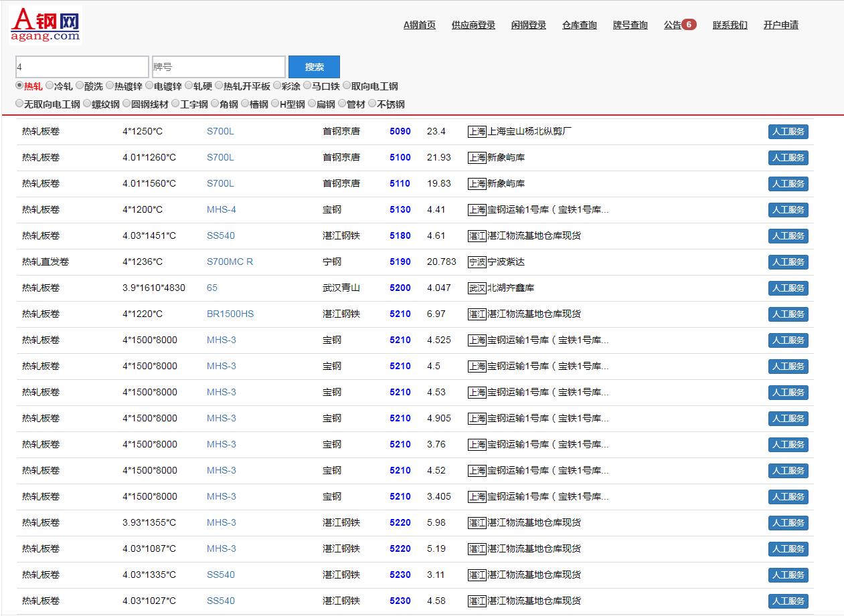The image size is (844, 616).
Task: Focus the spec search field containing 4
Action: pyautogui.click(x=82, y=67)
